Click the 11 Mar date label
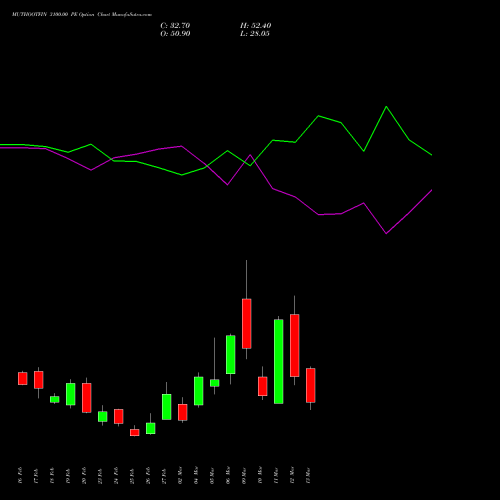 276,475
